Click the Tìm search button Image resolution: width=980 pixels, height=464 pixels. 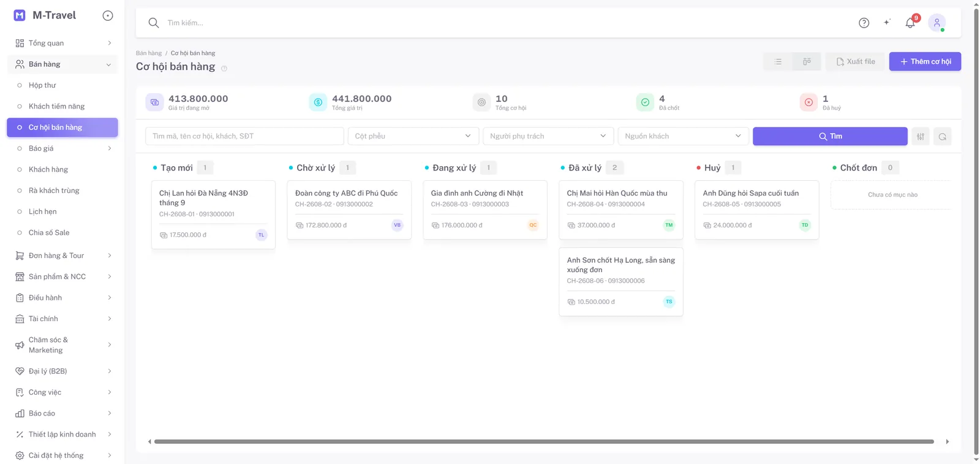click(x=830, y=136)
